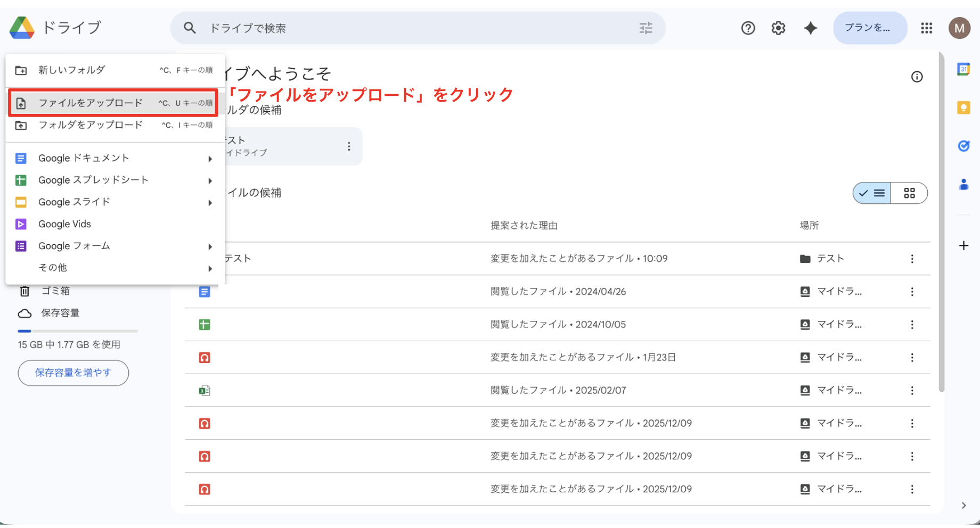Click into ドライブで検索 search field

coord(418,28)
